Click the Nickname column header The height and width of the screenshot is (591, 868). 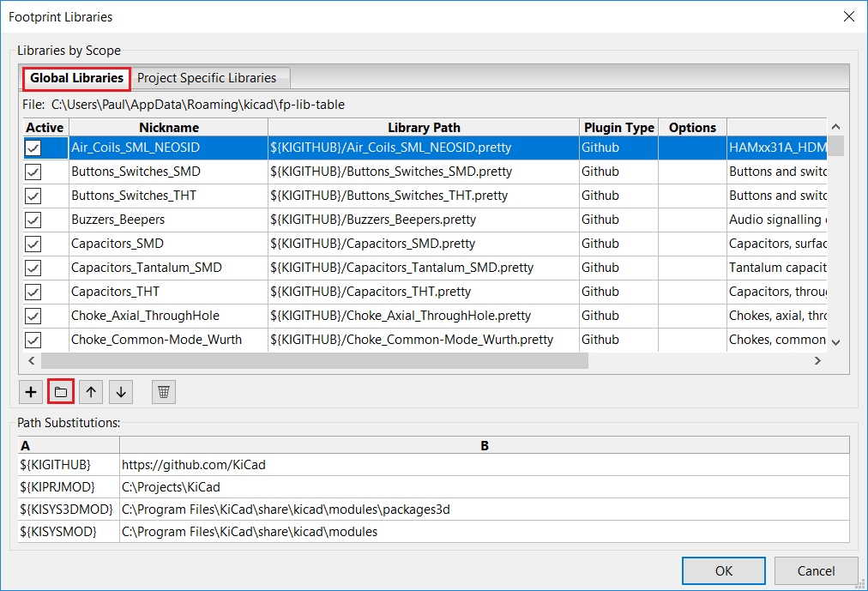tap(168, 127)
